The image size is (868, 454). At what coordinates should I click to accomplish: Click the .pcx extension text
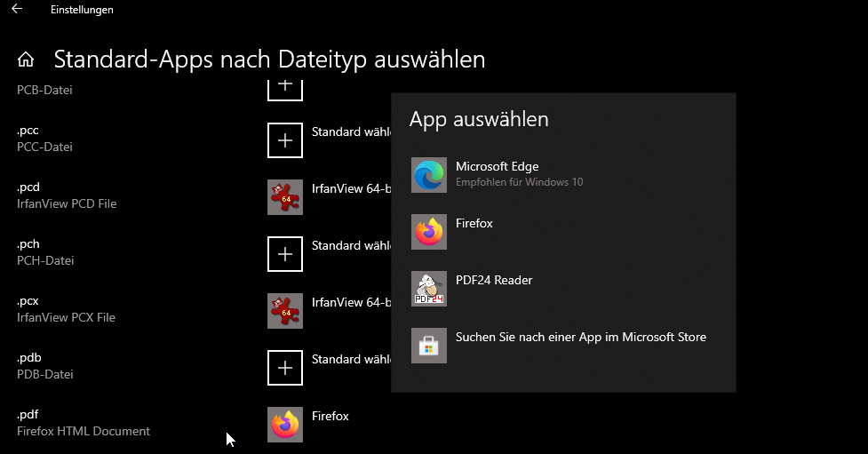coord(28,301)
